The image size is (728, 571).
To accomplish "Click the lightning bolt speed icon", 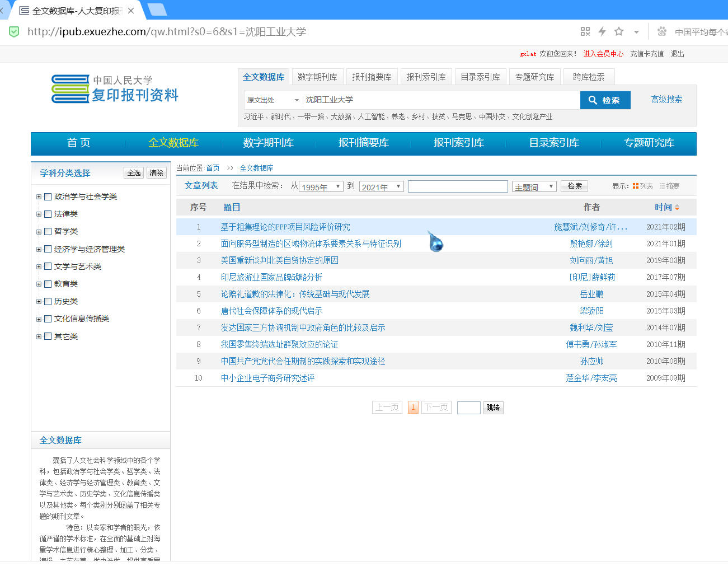I will (602, 31).
